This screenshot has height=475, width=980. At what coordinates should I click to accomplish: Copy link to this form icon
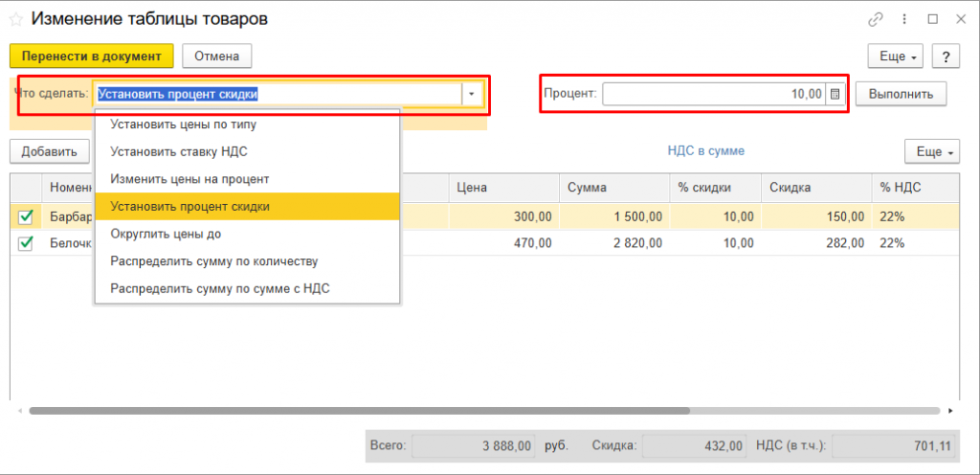(875, 19)
